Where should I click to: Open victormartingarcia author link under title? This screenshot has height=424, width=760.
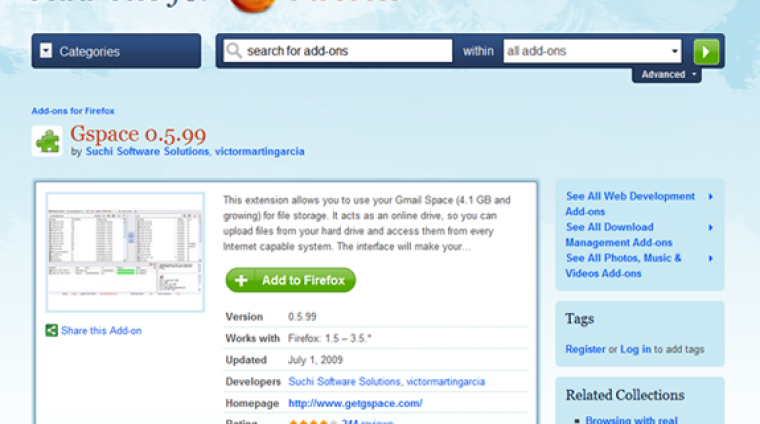[258, 152]
